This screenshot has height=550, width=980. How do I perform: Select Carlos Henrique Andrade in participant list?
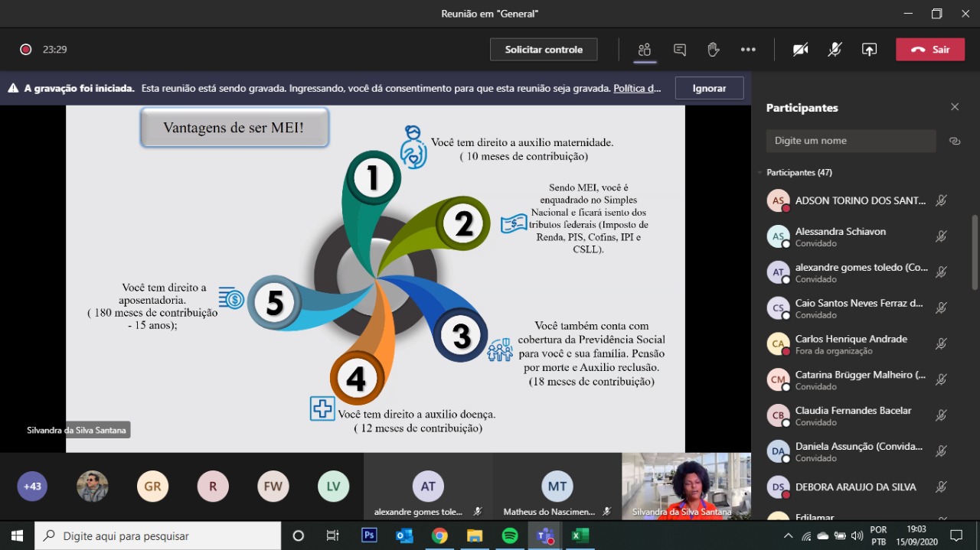[851, 344]
